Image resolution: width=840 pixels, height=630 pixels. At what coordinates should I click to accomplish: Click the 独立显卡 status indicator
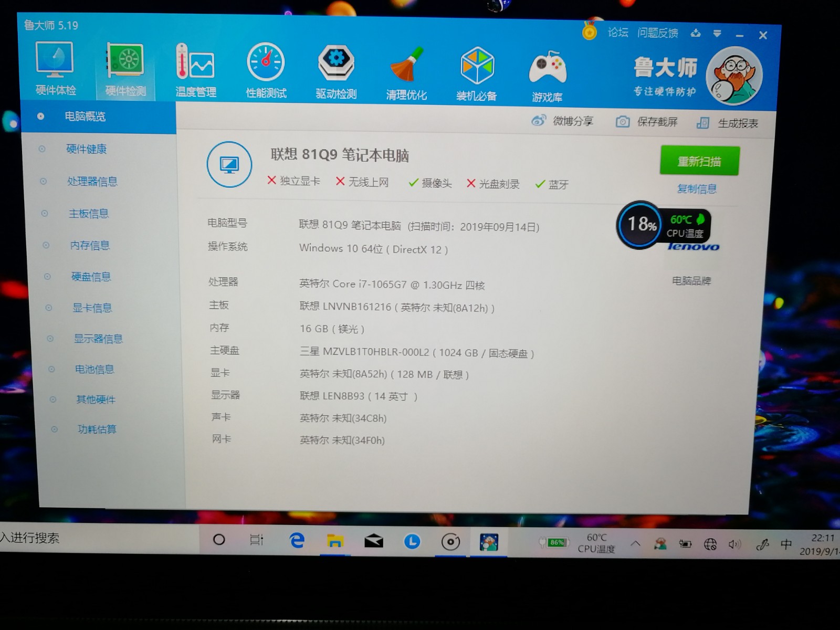(293, 181)
